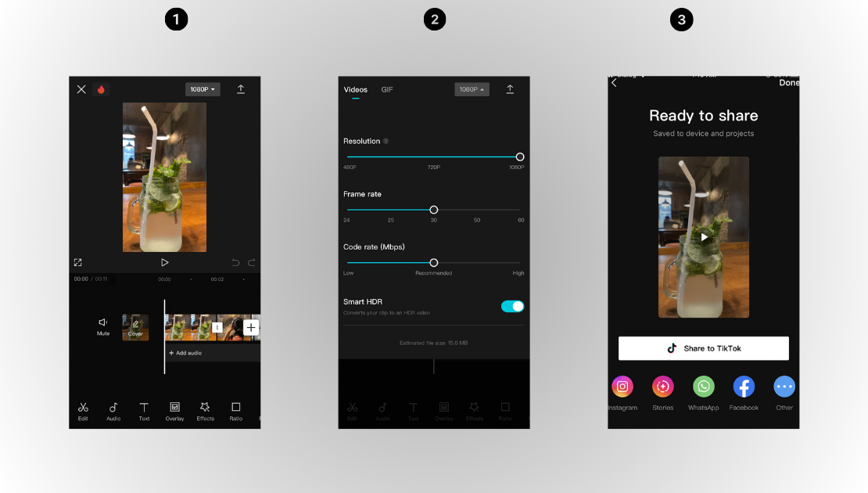Click the Ready to share heading

[704, 115]
